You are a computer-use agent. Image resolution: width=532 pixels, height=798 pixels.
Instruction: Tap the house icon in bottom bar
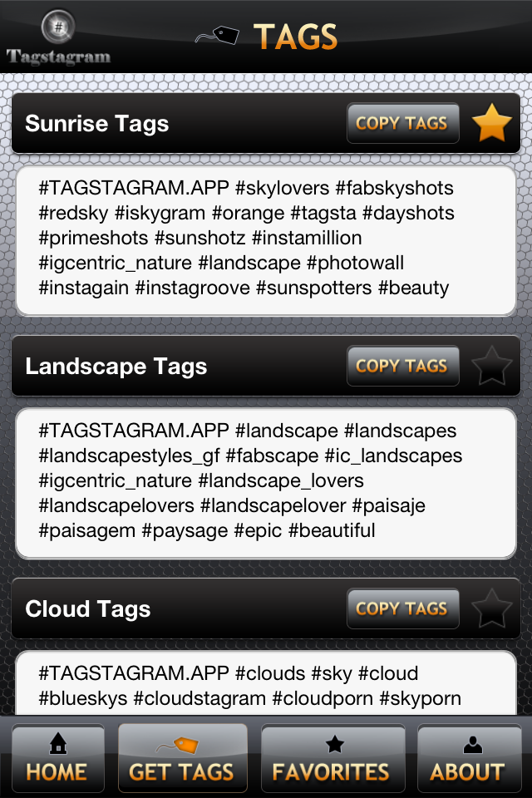57,742
